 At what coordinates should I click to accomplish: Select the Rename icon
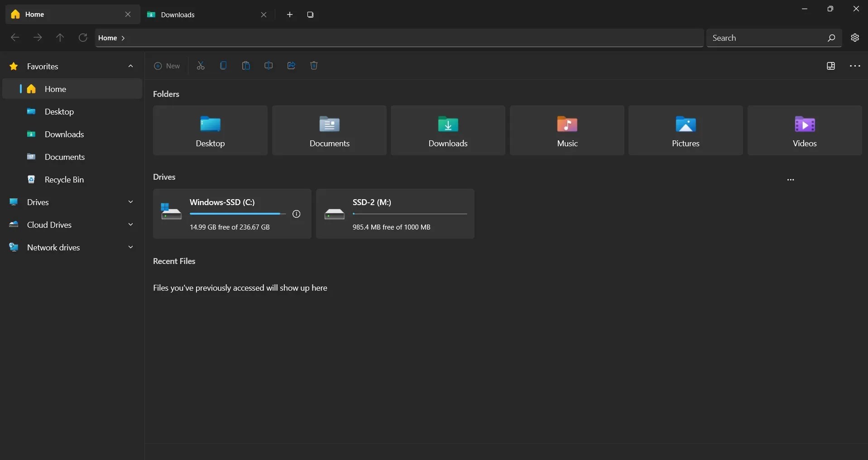tap(269, 66)
